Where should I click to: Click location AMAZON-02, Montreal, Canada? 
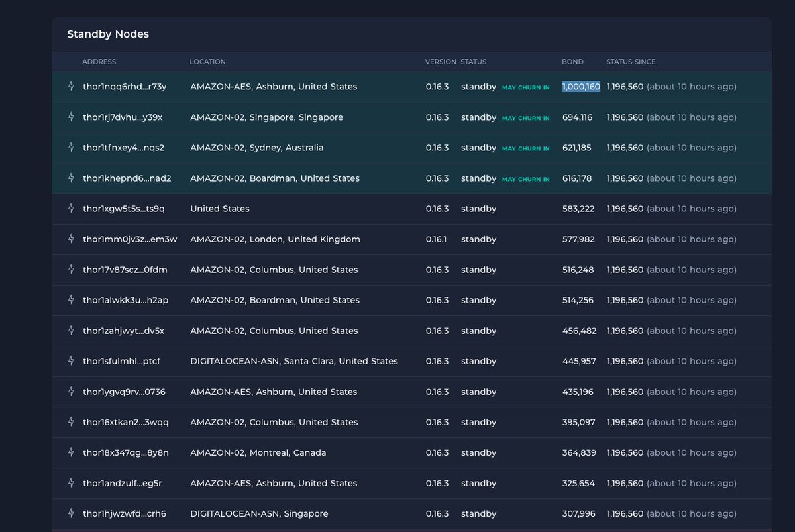pyautogui.click(x=258, y=452)
